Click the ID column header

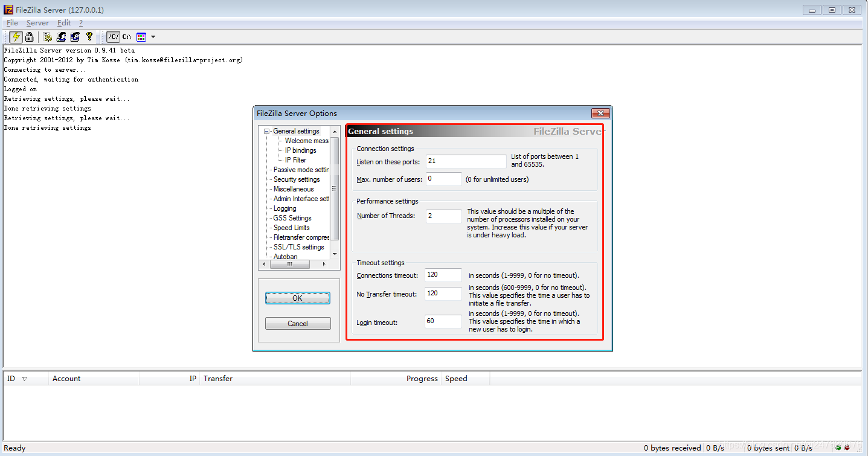pyautogui.click(x=25, y=379)
